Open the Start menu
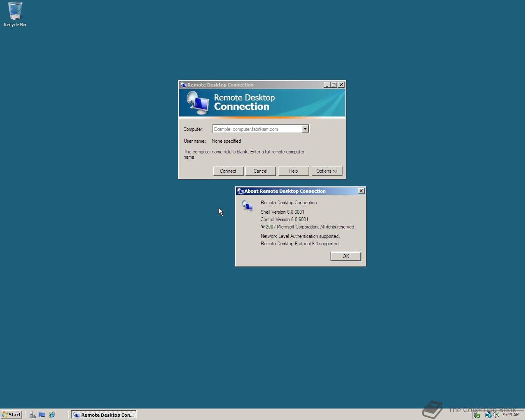This screenshot has height=420, width=525. click(x=11, y=415)
